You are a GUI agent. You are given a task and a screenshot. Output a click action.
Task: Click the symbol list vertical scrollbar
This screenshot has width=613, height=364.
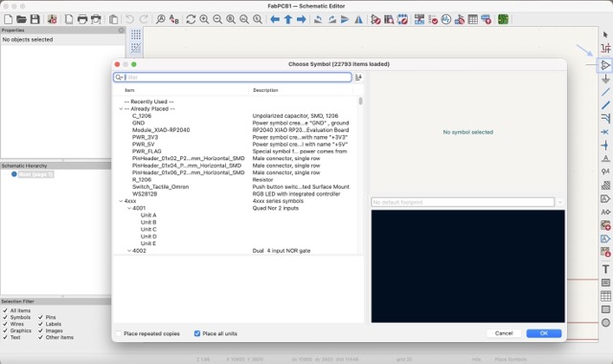tap(360, 101)
